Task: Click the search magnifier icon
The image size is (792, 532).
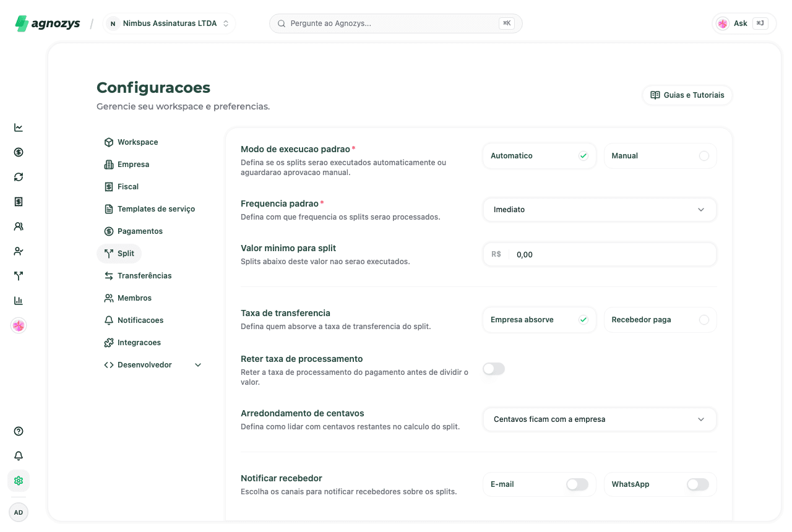Action: click(282, 24)
